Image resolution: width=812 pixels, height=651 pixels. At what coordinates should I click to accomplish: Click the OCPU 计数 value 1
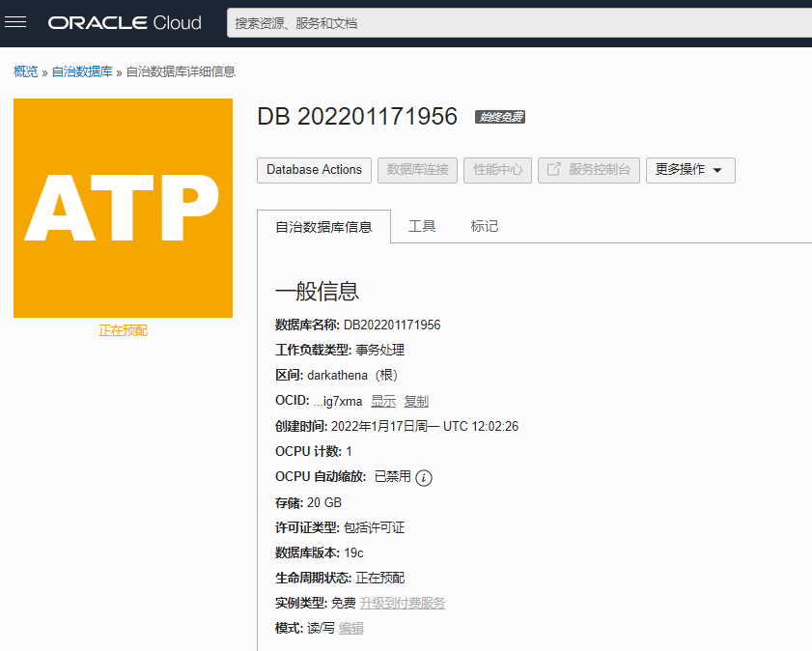350,452
